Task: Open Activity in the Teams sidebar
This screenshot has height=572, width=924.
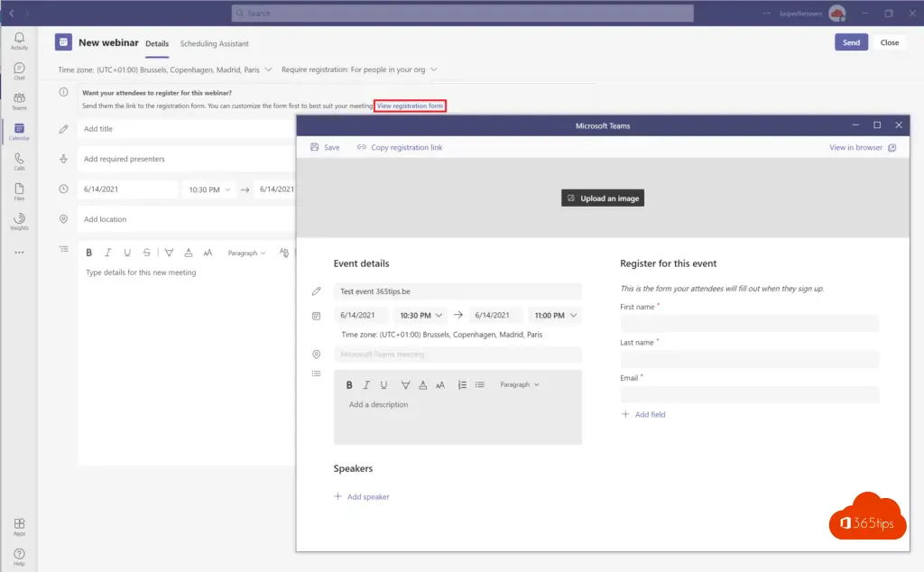Action: (19, 41)
